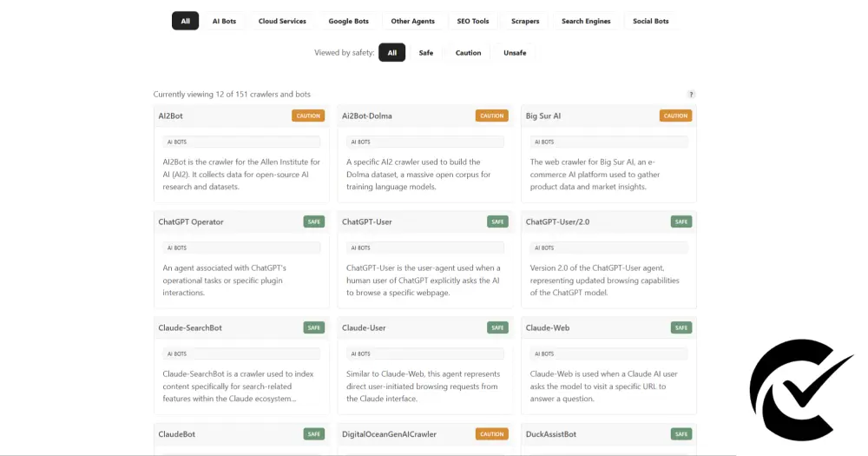Open the ChatGPT-User card title

[367, 221]
